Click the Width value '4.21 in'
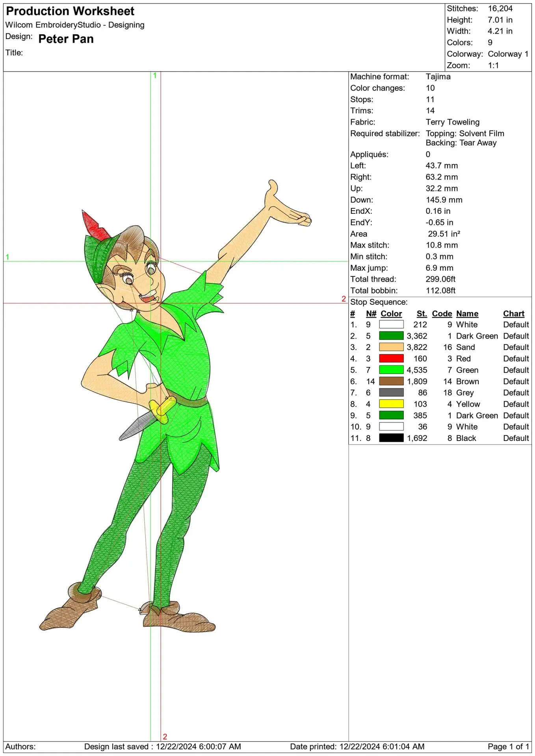 click(500, 31)
